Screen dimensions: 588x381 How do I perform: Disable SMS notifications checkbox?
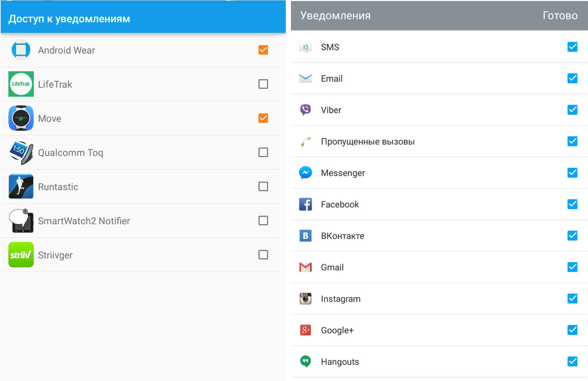(x=572, y=47)
